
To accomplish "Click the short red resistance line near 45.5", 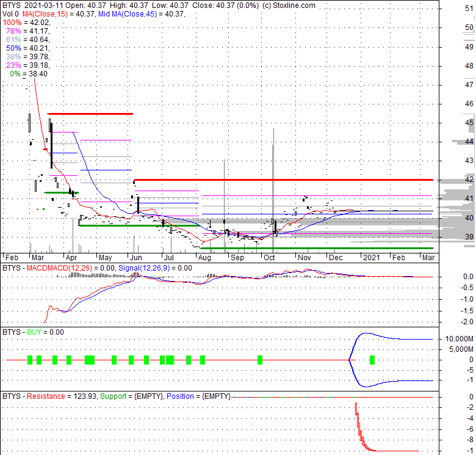I will [91, 114].
